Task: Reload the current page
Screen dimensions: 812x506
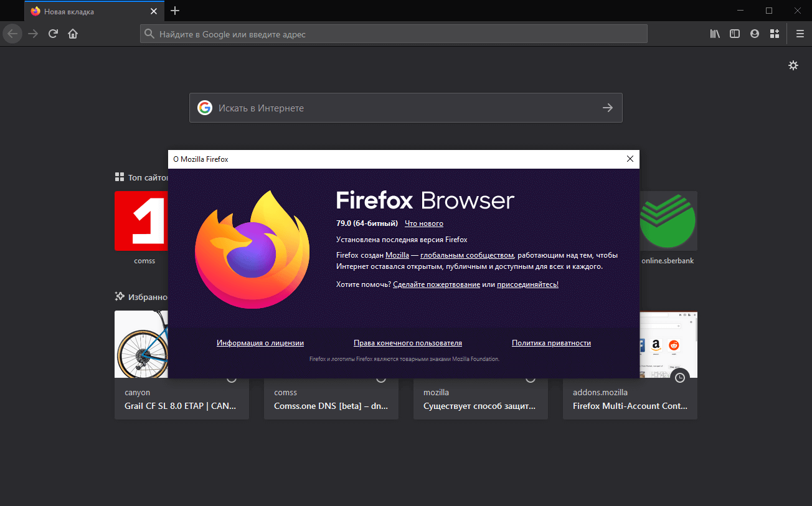Action: pos(53,34)
